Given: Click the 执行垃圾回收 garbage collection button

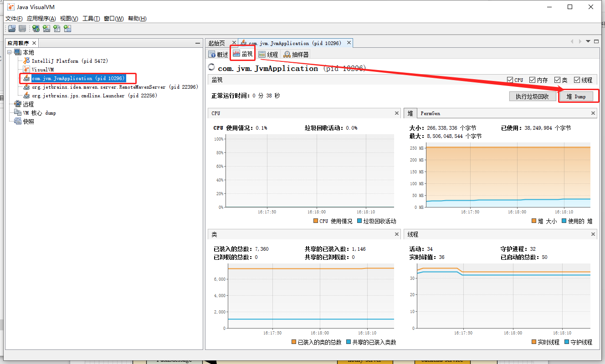Looking at the screenshot, I should [x=532, y=96].
